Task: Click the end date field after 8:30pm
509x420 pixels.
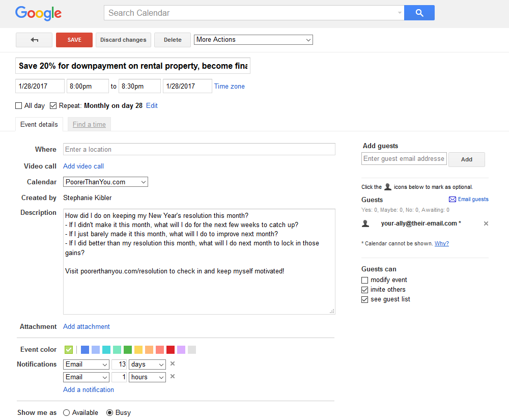Action: (x=187, y=86)
